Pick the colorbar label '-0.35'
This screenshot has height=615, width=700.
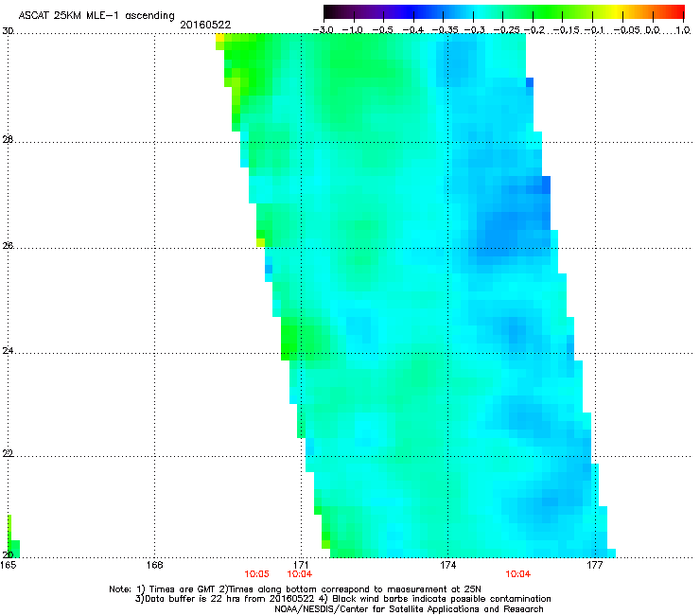point(445,30)
